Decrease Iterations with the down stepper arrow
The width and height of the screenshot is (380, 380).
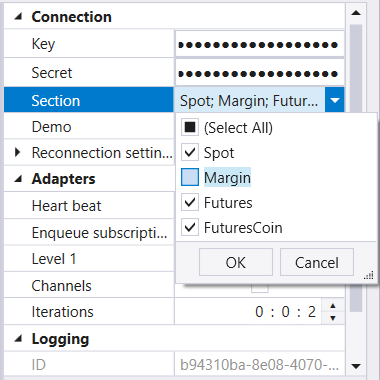(333, 318)
